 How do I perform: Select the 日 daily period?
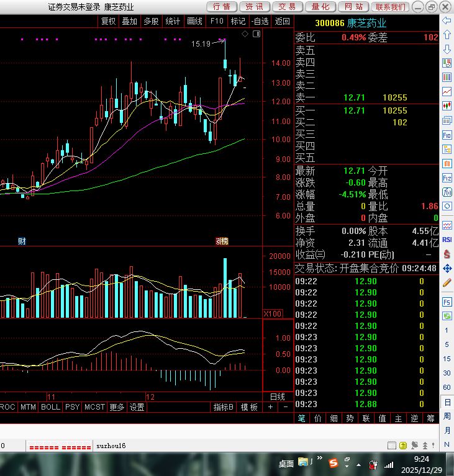447,402
